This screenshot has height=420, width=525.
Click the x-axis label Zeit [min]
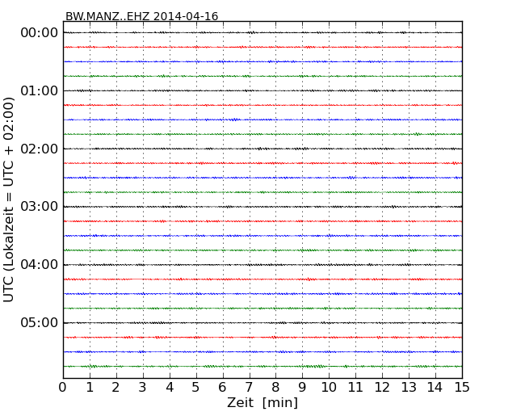[262, 402]
